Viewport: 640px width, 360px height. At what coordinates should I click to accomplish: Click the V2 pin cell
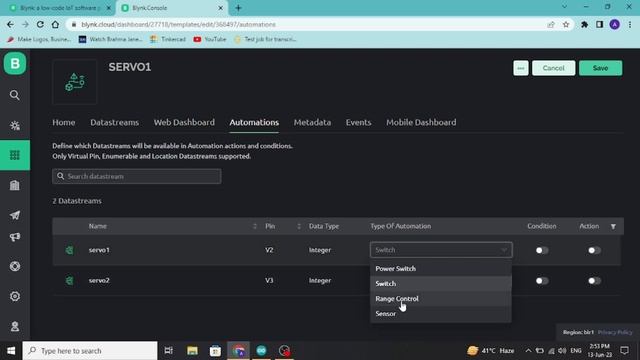click(269, 250)
